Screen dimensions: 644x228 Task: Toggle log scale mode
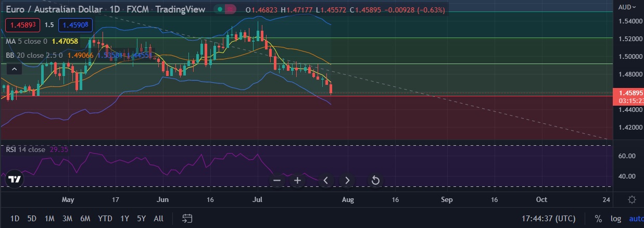point(615,219)
